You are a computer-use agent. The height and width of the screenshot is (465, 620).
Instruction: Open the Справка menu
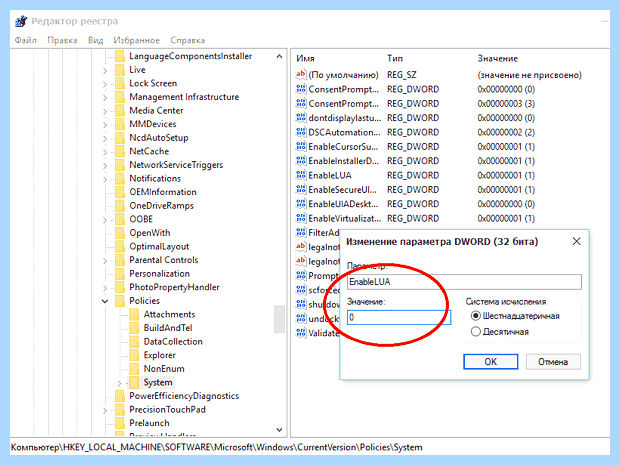(187, 40)
